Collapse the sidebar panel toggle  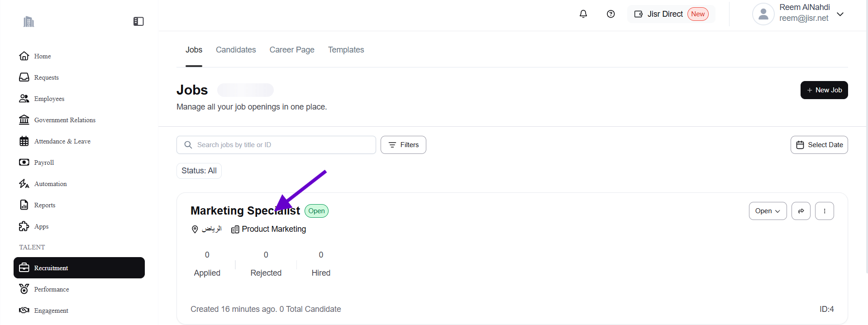pyautogui.click(x=138, y=21)
